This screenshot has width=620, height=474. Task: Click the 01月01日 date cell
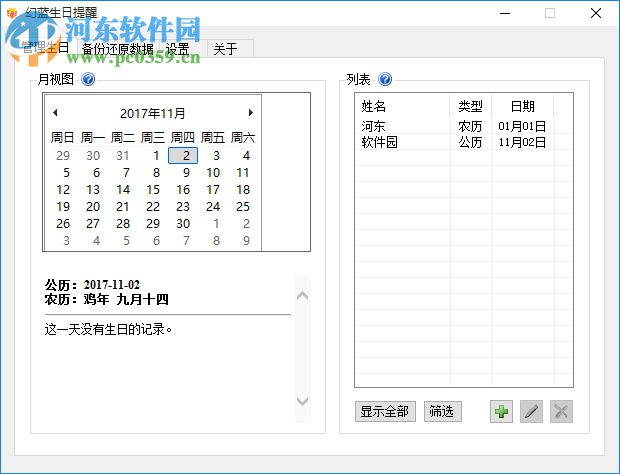pyautogui.click(x=522, y=126)
